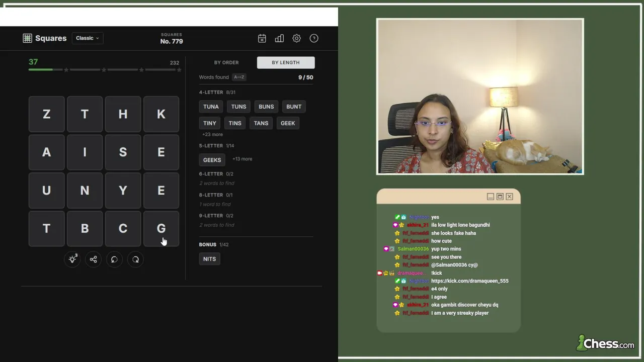Expand the +13 more 5-letter words

(242, 159)
